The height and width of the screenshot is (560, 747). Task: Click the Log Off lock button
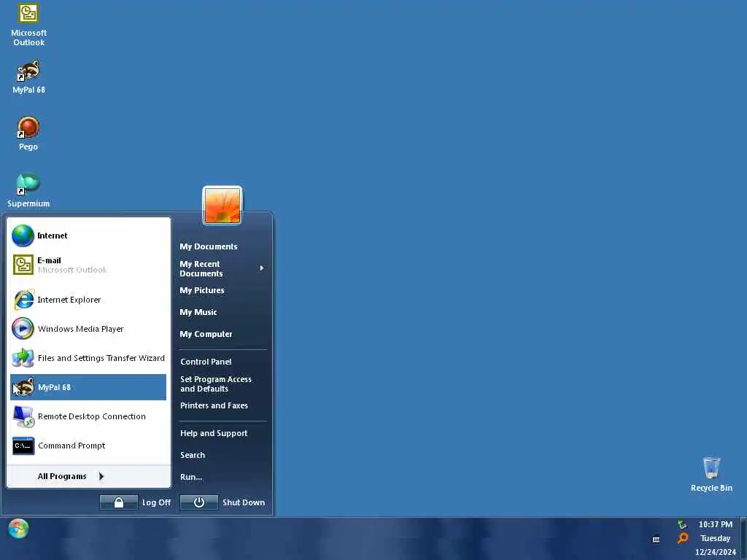pos(119,502)
